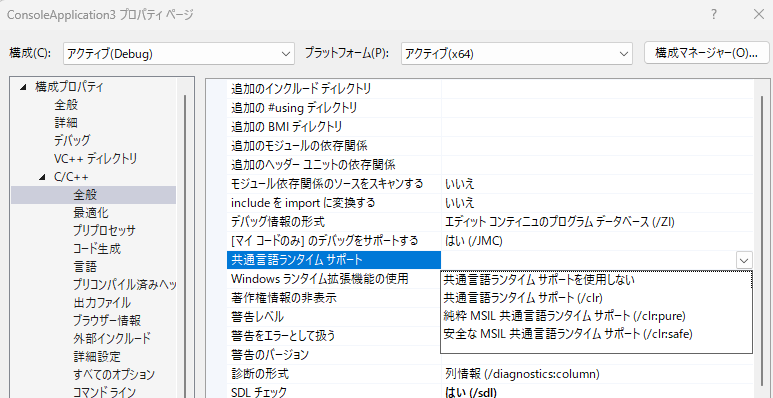Screen dimensions: 773x398
Task: Click include を import に変換する property
Action: pyautogui.click(x=303, y=203)
